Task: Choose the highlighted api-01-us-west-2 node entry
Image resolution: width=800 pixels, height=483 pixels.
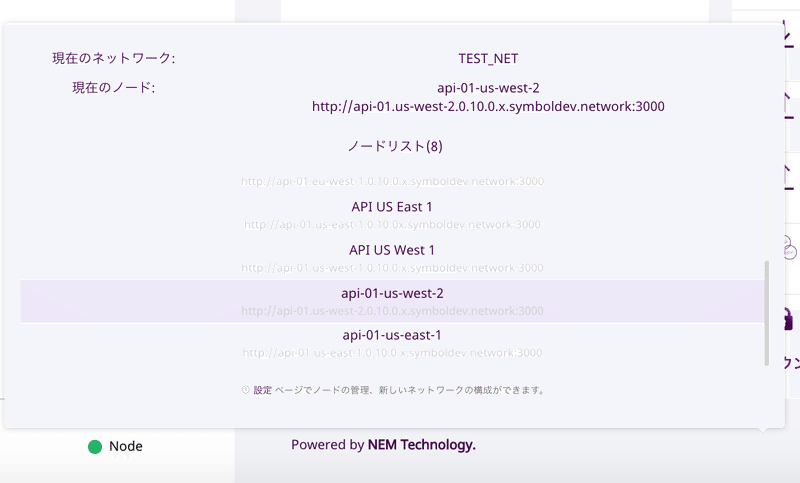Action: click(392, 301)
